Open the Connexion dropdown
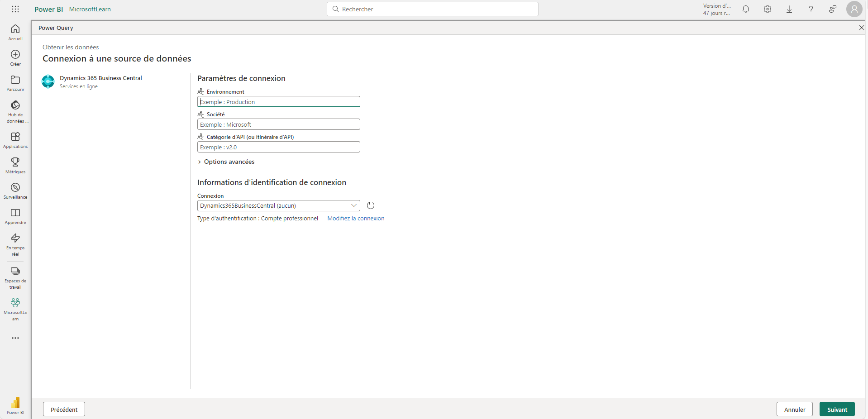 (279, 205)
